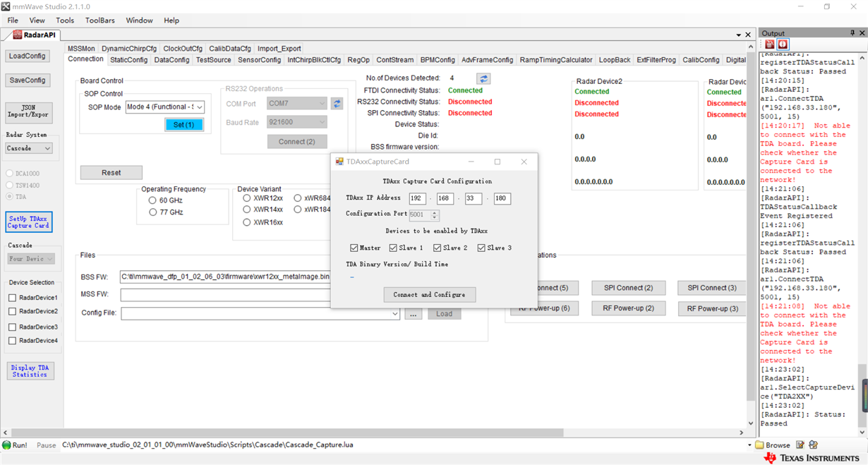The width and height of the screenshot is (868, 465).
Task: Enable Master device checkbox
Action: (x=354, y=248)
